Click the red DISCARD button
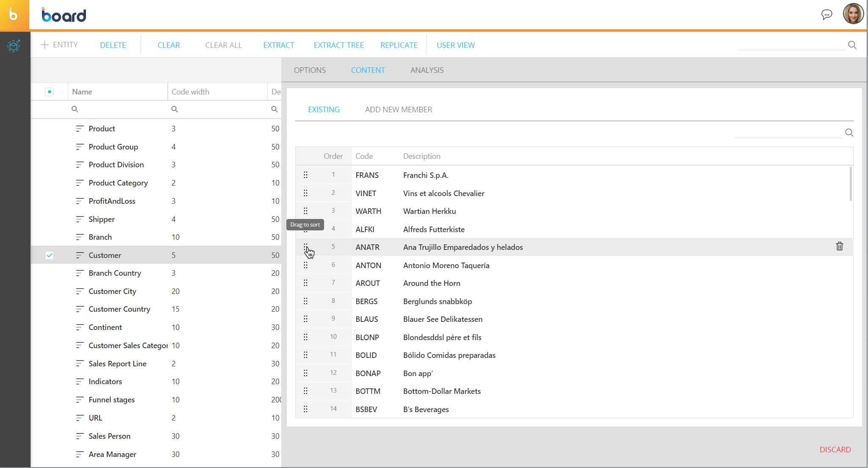 point(835,450)
